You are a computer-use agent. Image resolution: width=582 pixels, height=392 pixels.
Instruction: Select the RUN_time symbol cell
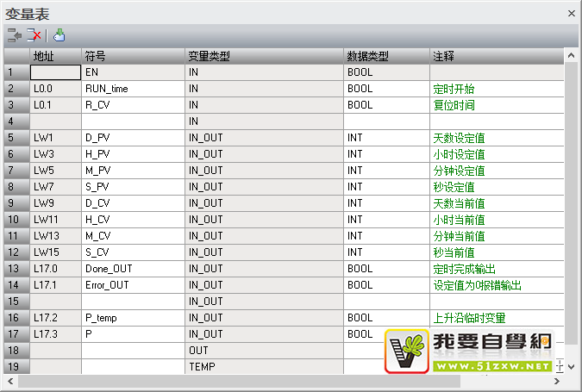point(133,89)
